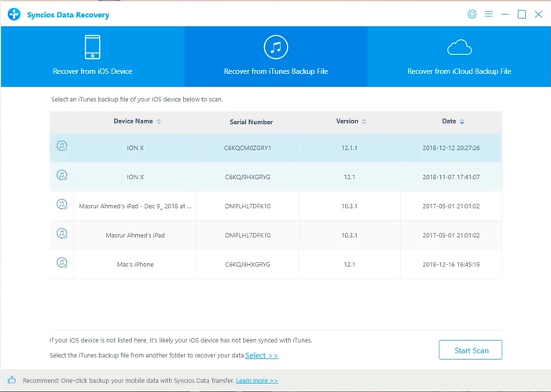Click date 2018-12-16 16:45:19
551x392 pixels.
451,265
